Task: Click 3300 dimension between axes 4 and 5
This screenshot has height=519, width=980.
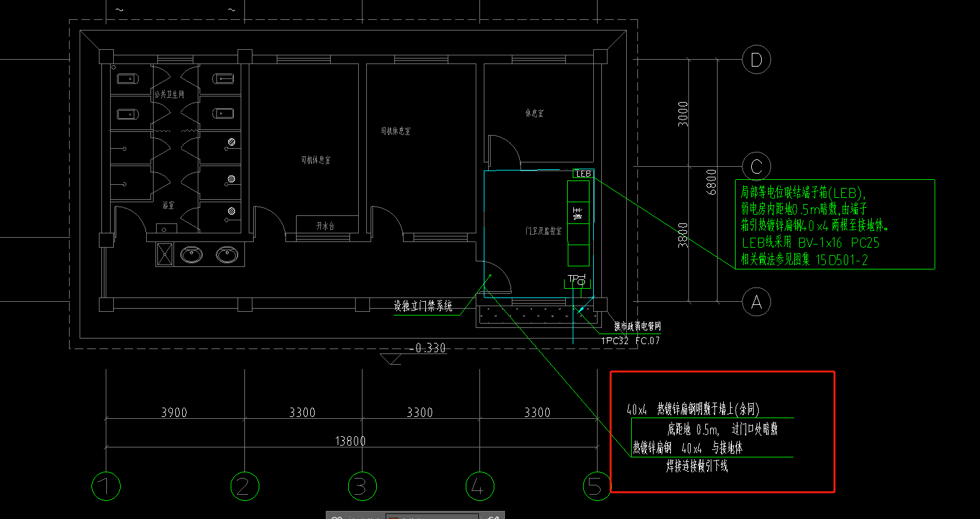Action: tap(537, 413)
